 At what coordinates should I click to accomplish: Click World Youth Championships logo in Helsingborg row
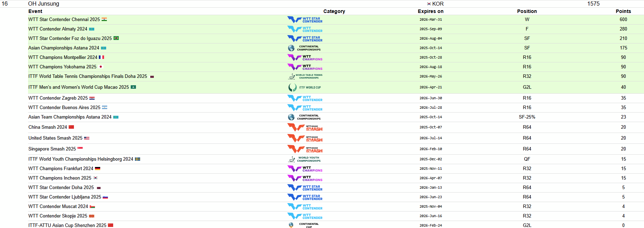(x=304, y=159)
